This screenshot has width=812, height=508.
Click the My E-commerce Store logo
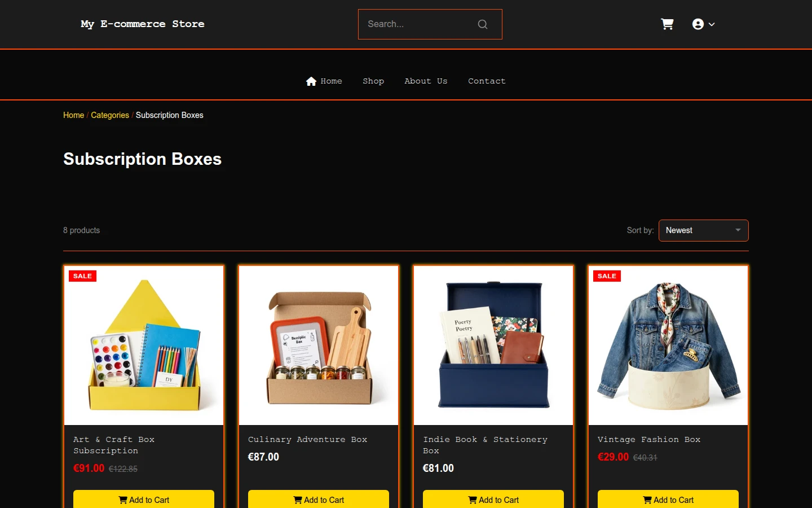143,24
